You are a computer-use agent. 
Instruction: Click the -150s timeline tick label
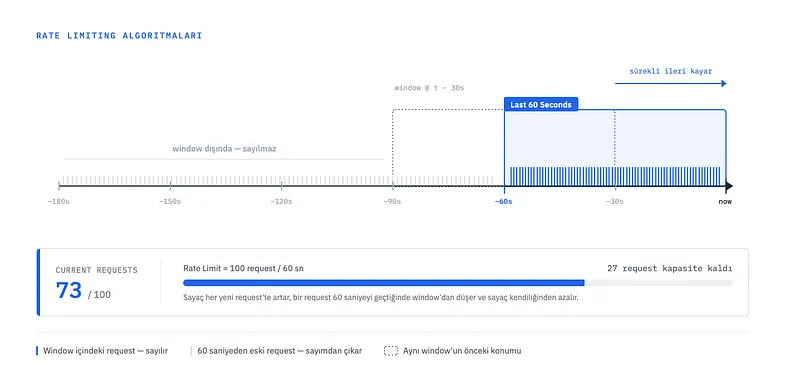tap(170, 202)
